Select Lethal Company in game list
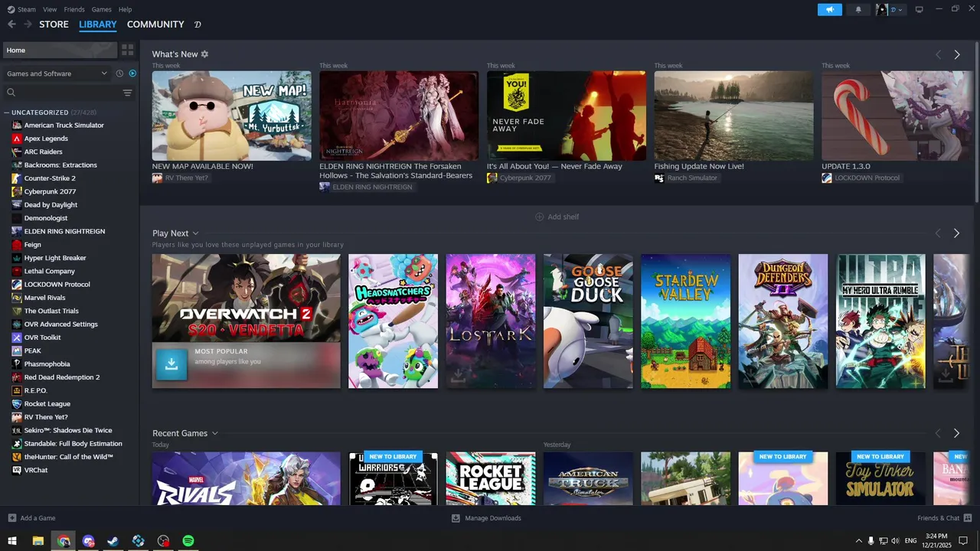The height and width of the screenshot is (551, 980). coord(50,271)
